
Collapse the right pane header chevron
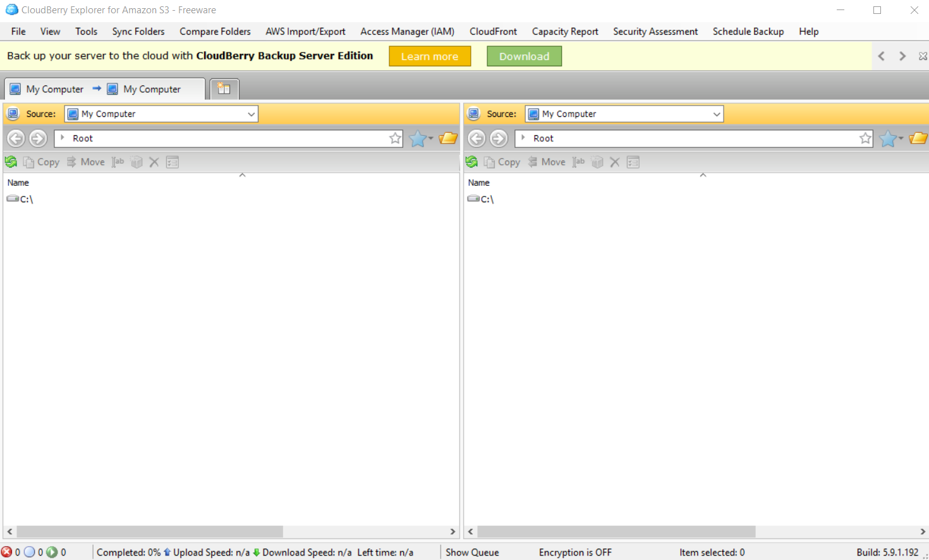(703, 175)
